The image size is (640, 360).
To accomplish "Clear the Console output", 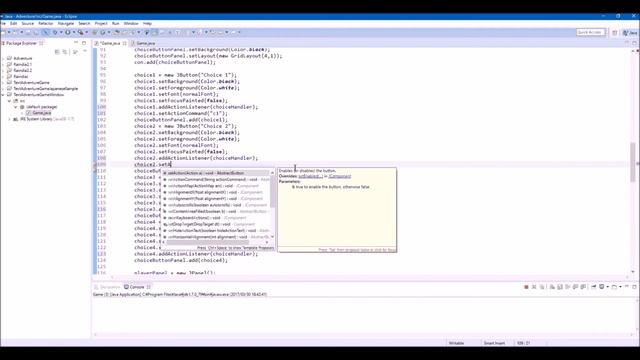I will 552,287.
